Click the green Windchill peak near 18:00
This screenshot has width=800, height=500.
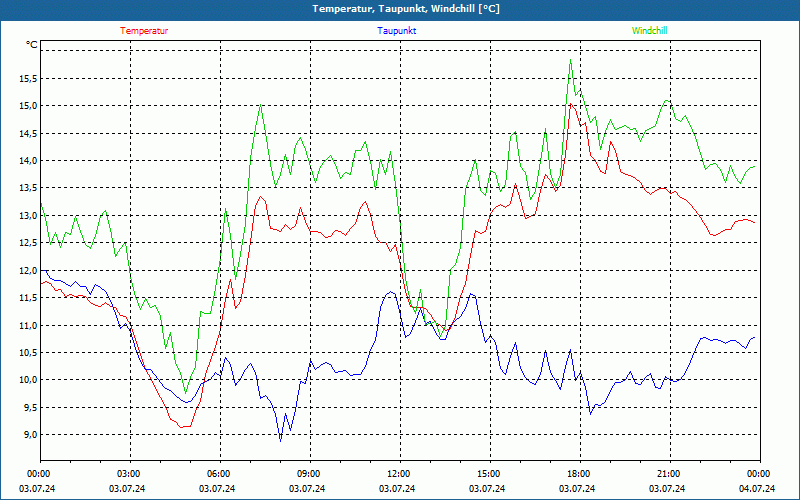[570, 60]
